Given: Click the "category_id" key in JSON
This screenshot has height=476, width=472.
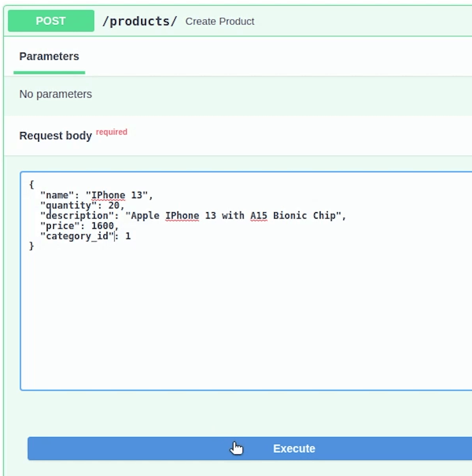Looking at the screenshot, I should (77, 236).
